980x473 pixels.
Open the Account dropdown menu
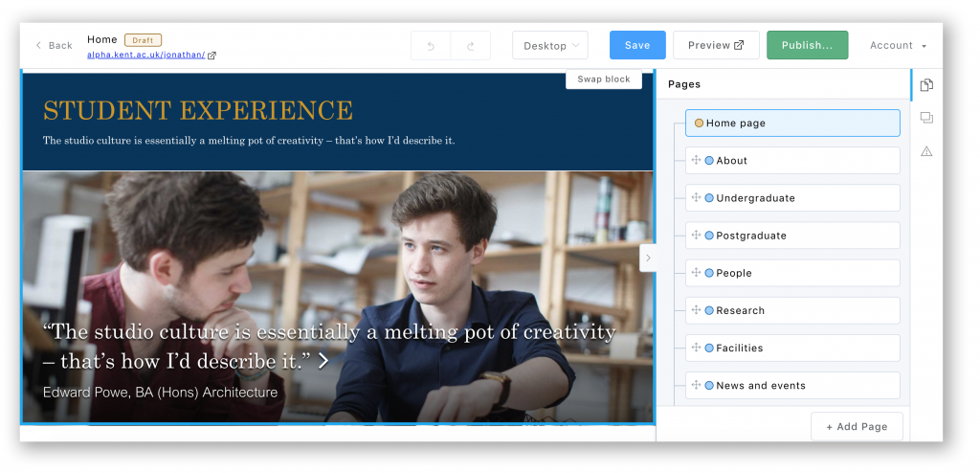coord(898,46)
